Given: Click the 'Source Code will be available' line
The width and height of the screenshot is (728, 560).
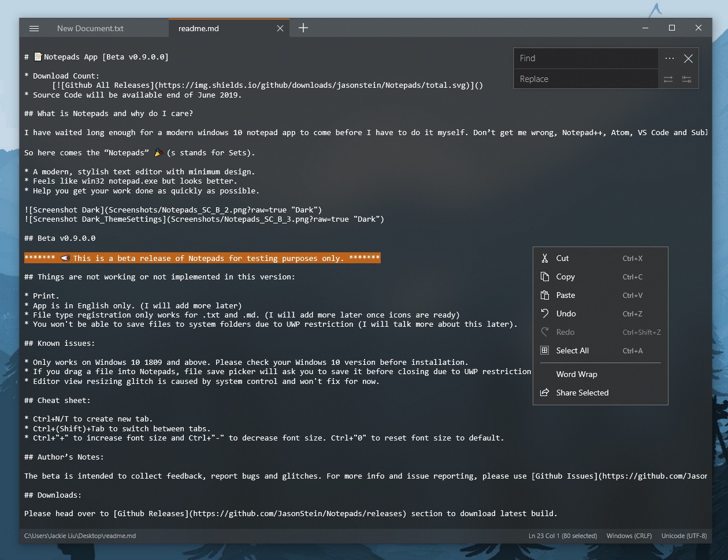Looking at the screenshot, I should click(133, 95).
